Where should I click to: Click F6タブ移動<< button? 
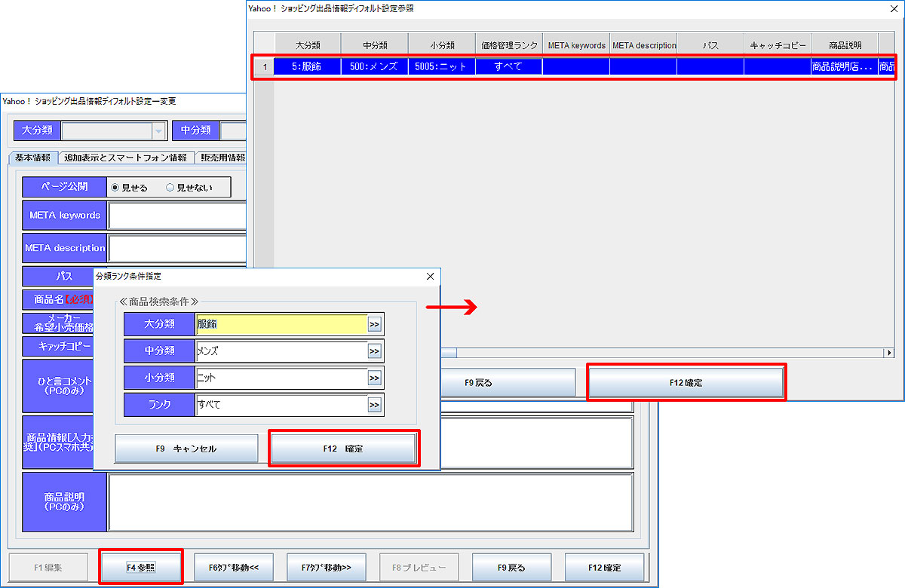[x=233, y=567]
